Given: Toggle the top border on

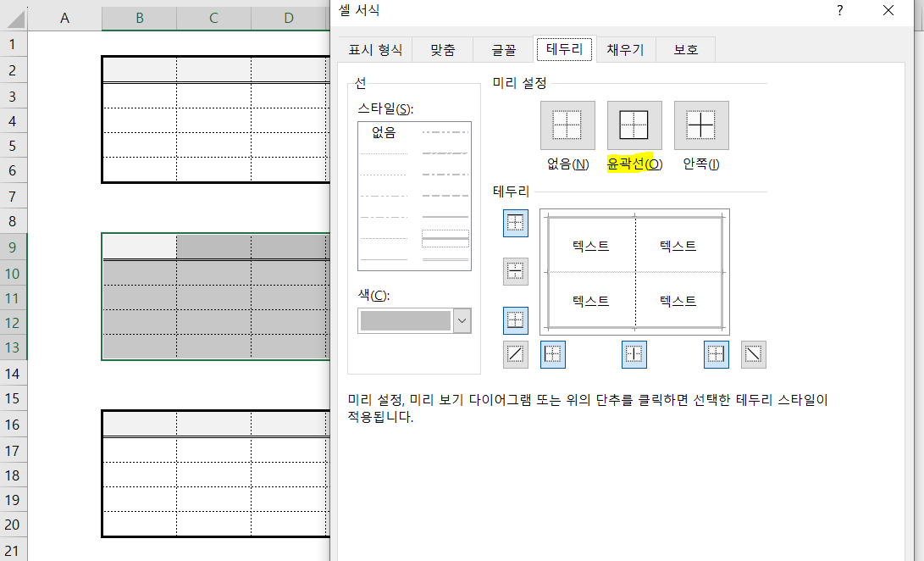Looking at the screenshot, I should tap(516, 222).
